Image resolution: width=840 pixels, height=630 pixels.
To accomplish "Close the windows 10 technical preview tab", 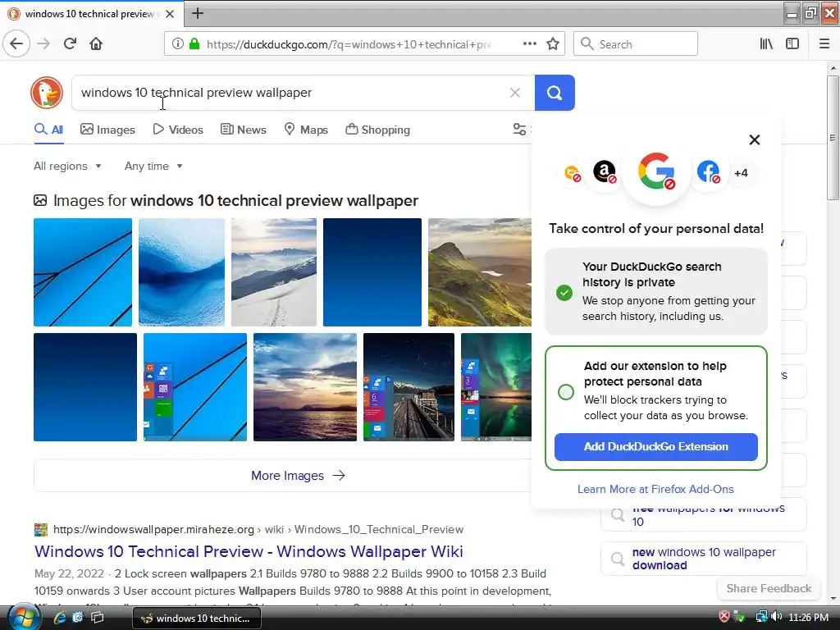I will coord(170,14).
